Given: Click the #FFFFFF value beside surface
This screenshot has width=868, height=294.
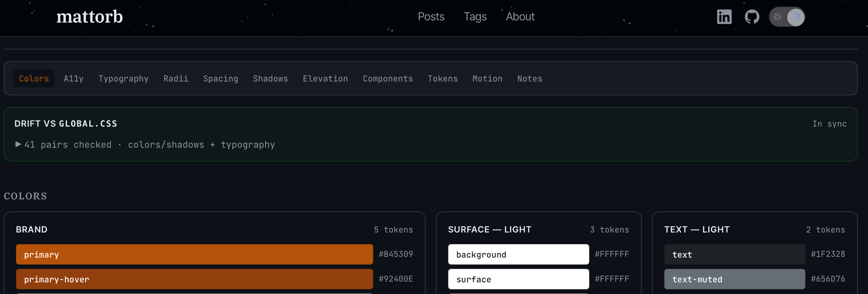Looking at the screenshot, I should pyautogui.click(x=612, y=279).
